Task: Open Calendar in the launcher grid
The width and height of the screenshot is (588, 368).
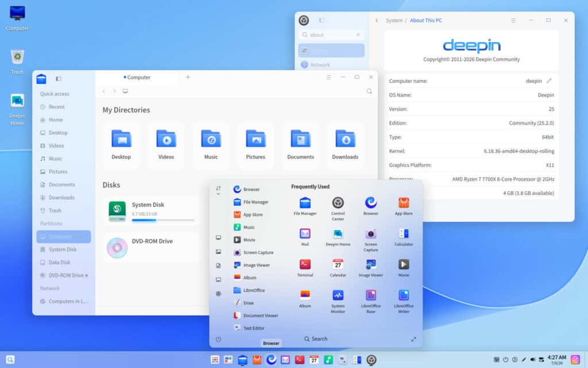Action: (x=338, y=268)
